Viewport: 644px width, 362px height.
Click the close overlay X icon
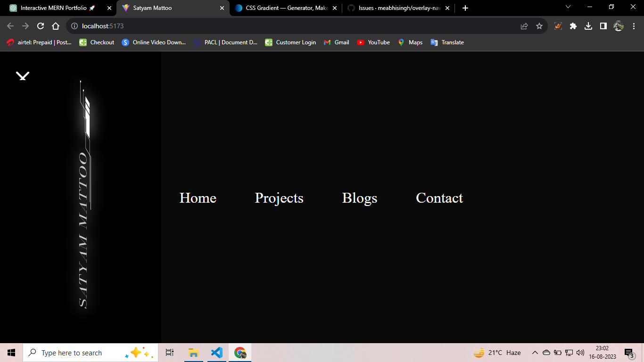[x=22, y=76]
